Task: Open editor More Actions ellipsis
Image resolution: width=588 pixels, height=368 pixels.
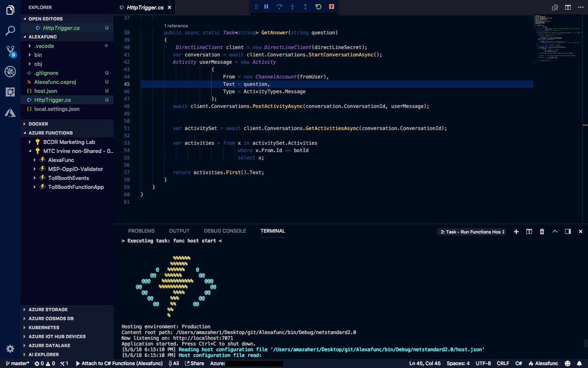Action: point(581,7)
